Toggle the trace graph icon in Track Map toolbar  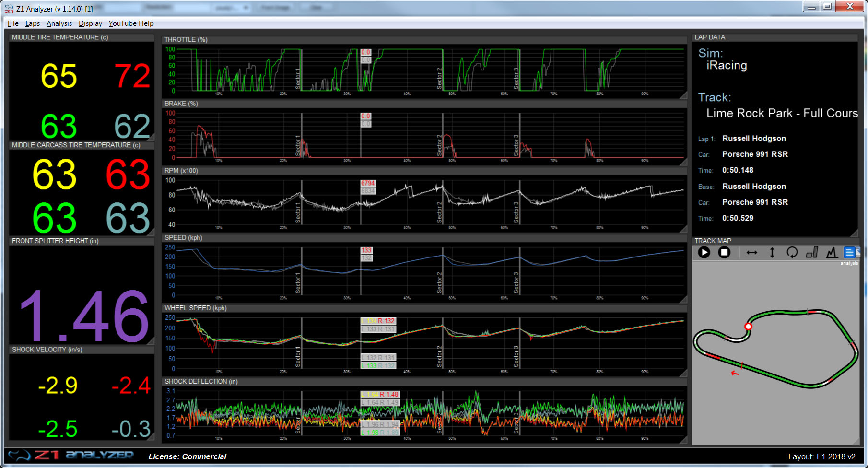tap(832, 252)
